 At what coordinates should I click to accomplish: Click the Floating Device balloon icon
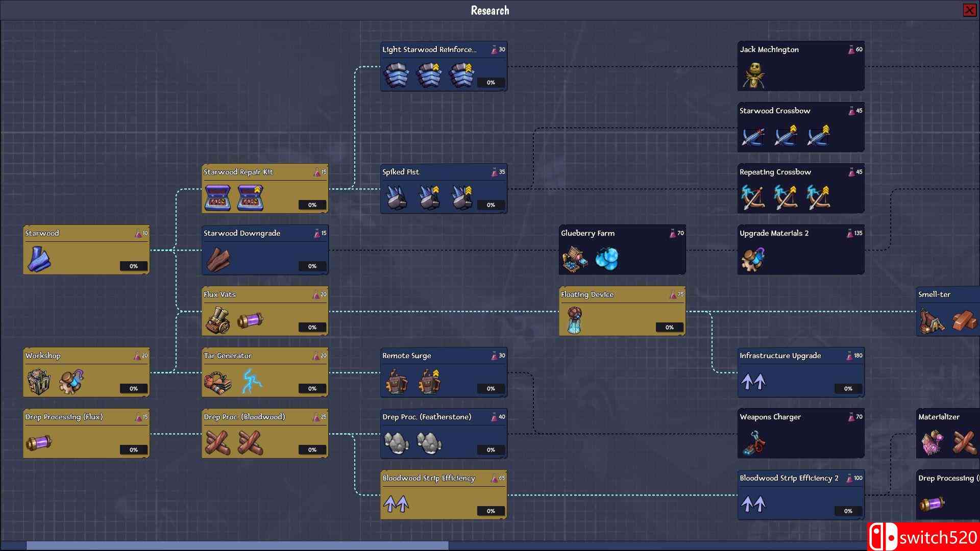coord(575,320)
